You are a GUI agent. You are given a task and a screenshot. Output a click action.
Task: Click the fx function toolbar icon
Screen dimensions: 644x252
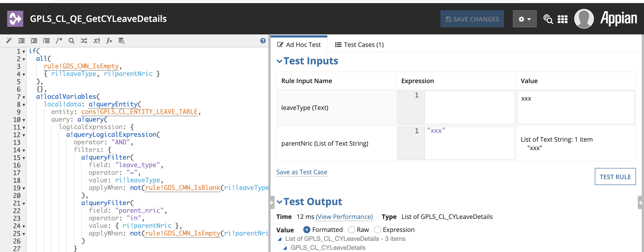tap(109, 40)
